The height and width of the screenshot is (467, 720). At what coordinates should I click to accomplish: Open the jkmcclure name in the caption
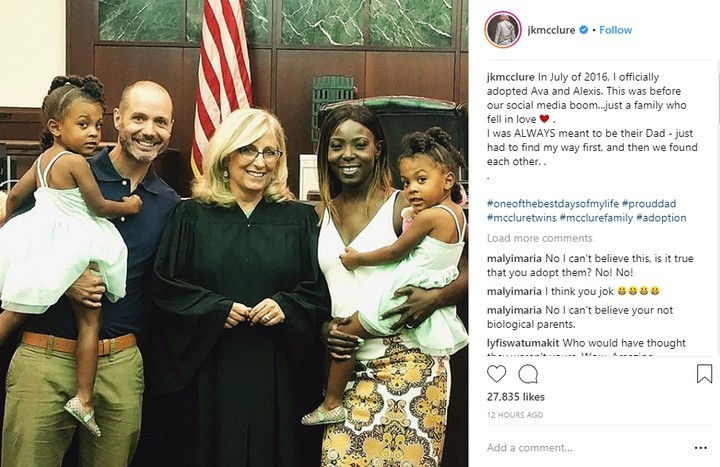point(511,77)
